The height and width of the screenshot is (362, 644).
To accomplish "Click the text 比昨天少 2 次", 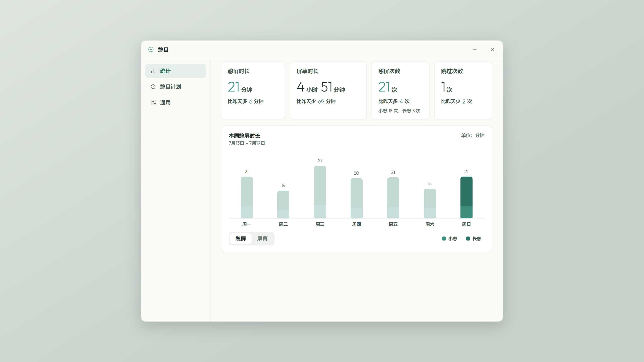I will pos(456,101).
